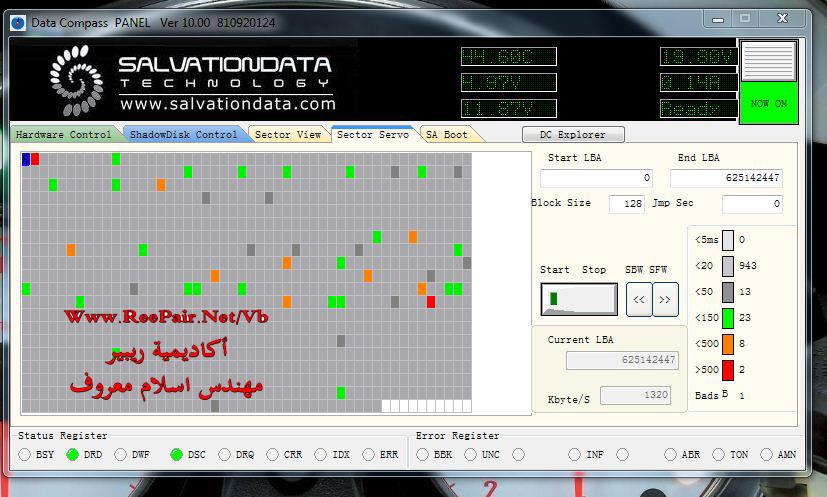Select the UNC error register indicator
This screenshot has width=827, height=497.
tap(472, 455)
